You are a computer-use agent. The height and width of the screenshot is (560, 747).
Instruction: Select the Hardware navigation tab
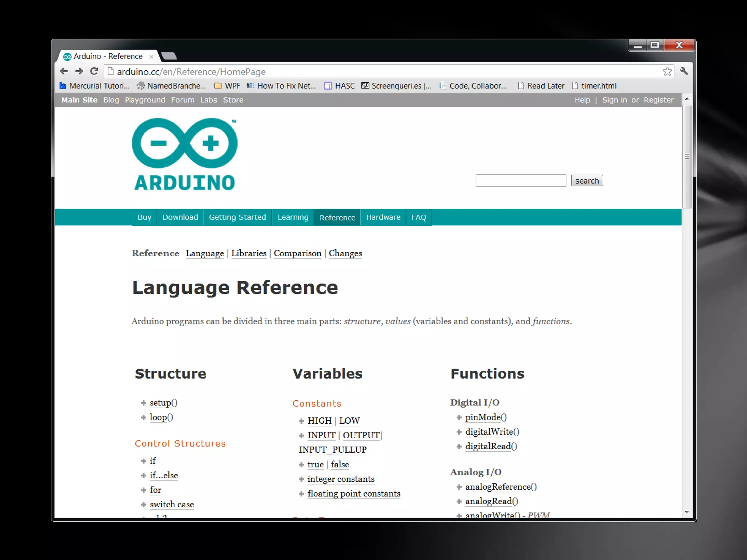383,217
